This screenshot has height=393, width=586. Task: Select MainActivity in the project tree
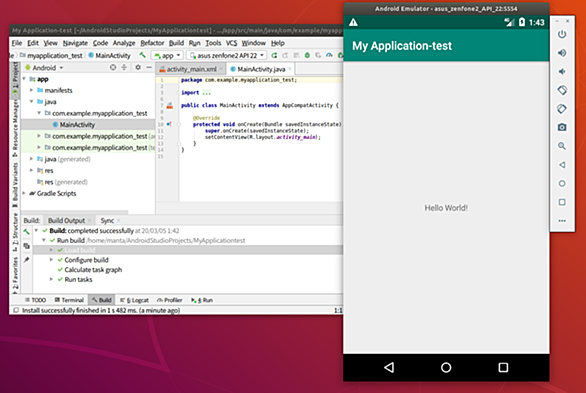tap(77, 125)
